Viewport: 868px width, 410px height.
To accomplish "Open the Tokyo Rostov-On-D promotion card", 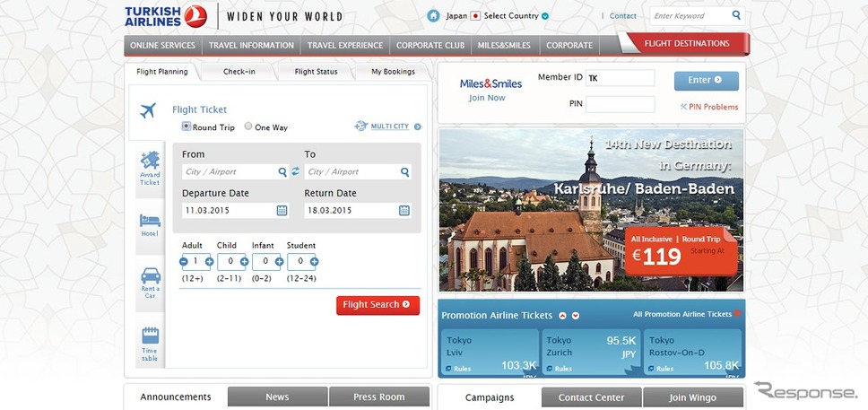I will (692, 353).
